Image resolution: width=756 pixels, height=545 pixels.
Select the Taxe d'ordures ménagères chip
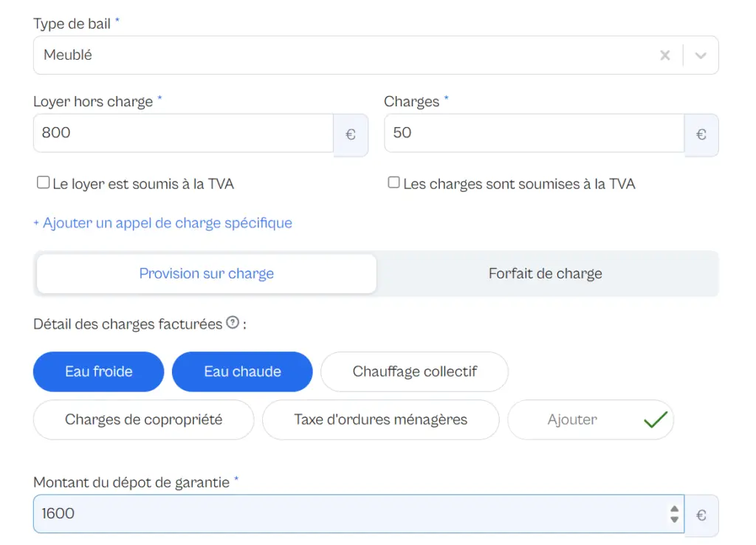tap(380, 419)
